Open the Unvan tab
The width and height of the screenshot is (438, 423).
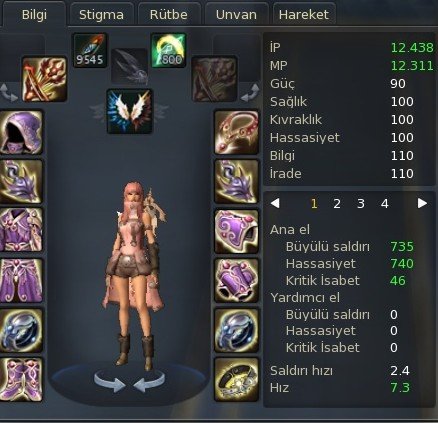pos(236,15)
